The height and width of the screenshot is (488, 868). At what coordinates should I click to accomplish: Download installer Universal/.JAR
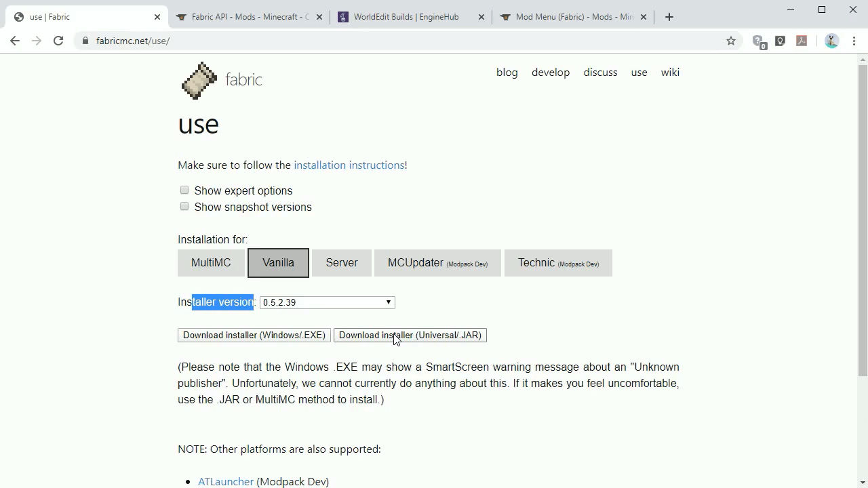(410, 335)
